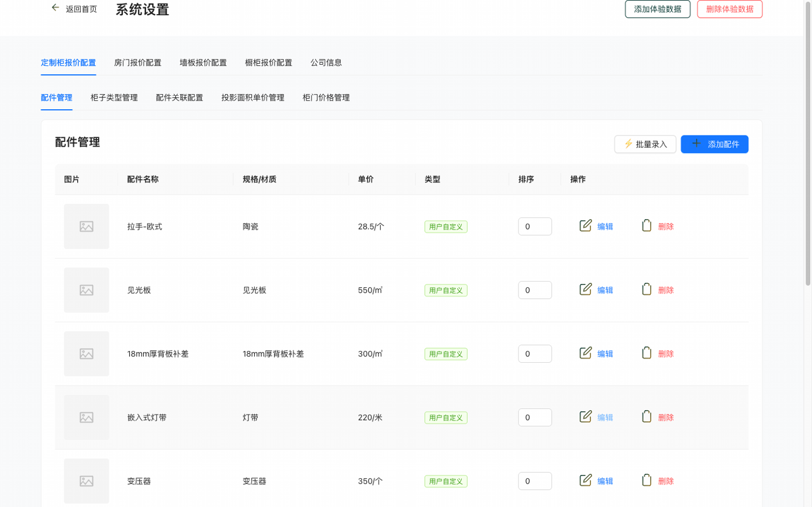Viewport: 812px width, 507px height.
Task: Click the 排序 column header
Action: (526, 179)
